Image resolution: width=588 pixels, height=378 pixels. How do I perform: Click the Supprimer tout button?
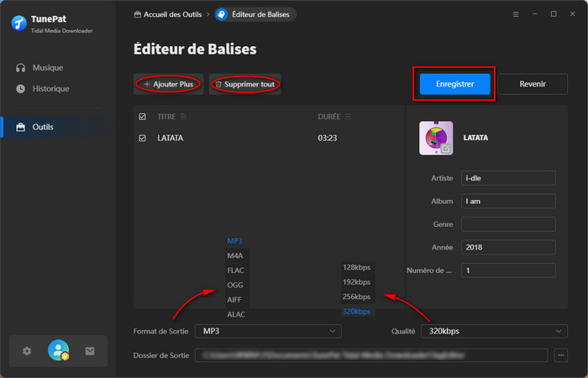244,84
